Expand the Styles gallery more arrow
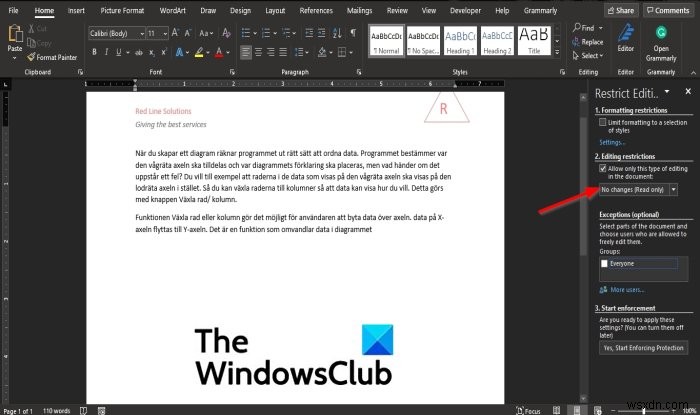 [x=557, y=53]
